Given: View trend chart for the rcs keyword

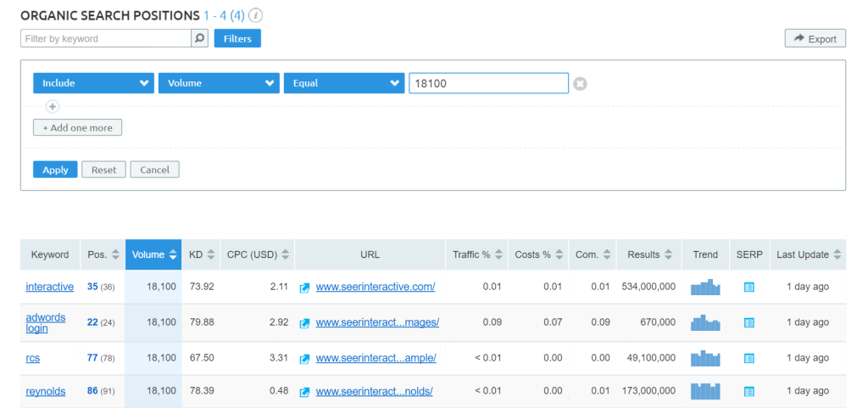Looking at the screenshot, I should [x=705, y=358].
